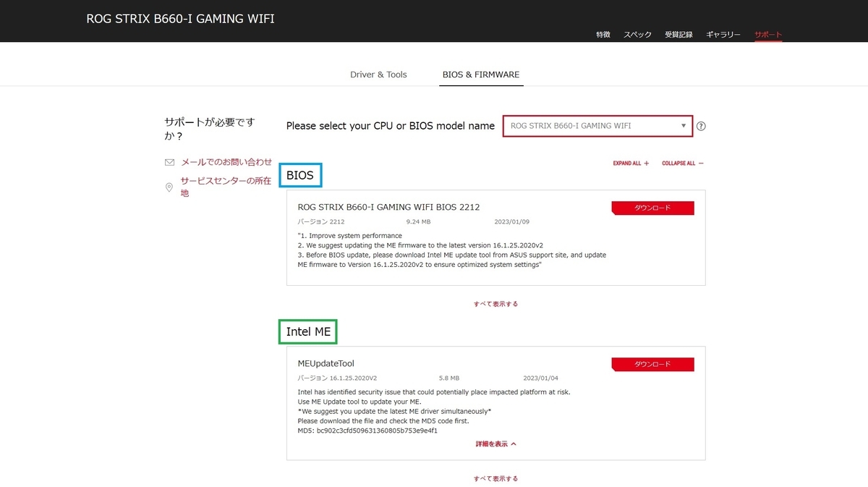Image resolution: width=868 pixels, height=487 pixels.
Task: Open the 特徴 menu item
Action: click(x=603, y=35)
